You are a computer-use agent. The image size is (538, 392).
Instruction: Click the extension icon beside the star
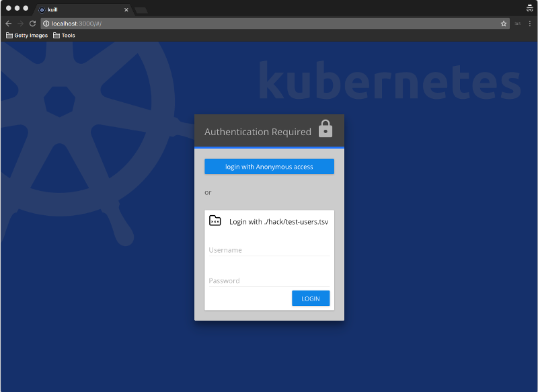pyautogui.click(x=517, y=24)
